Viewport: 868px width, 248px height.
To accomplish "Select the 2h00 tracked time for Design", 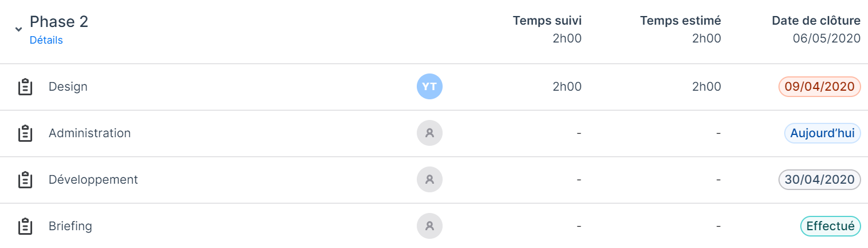I will pyautogui.click(x=567, y=87).
